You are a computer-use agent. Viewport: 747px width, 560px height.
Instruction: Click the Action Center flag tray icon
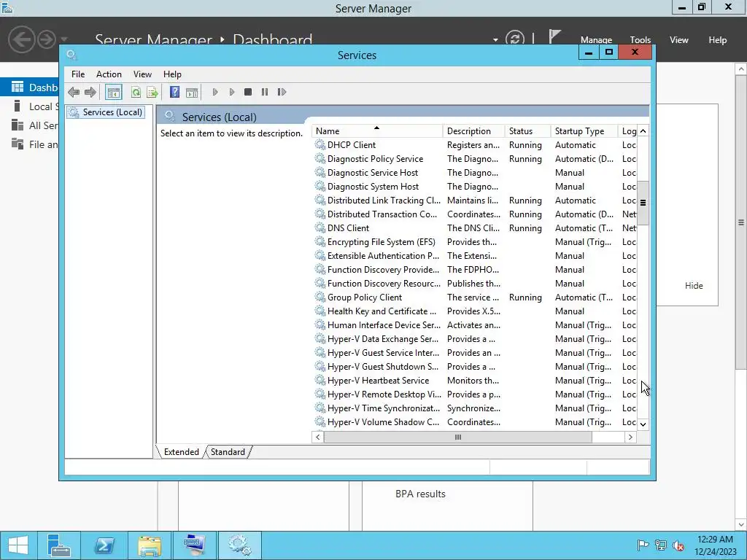click(x=643, y=545)
